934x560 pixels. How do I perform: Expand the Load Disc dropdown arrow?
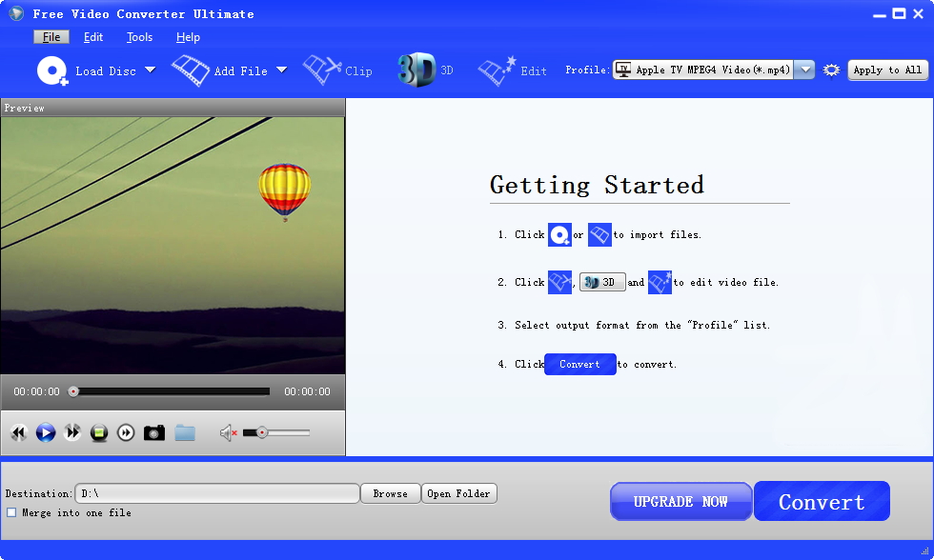tap(151, 70)
